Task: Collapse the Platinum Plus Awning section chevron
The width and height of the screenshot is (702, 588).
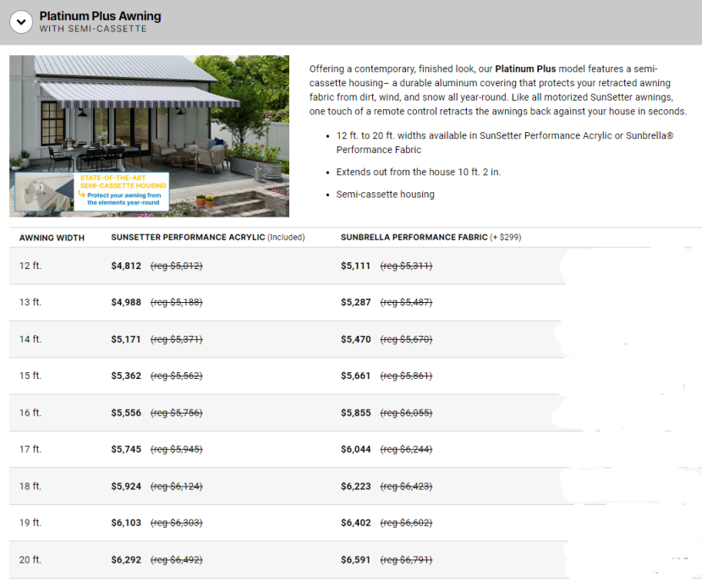Action: 23,22
